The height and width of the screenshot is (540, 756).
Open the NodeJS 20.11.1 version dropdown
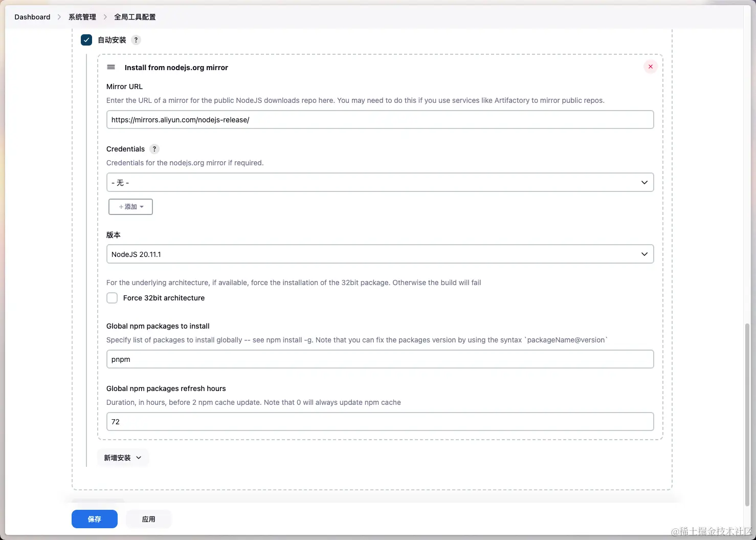click(380, 254)
